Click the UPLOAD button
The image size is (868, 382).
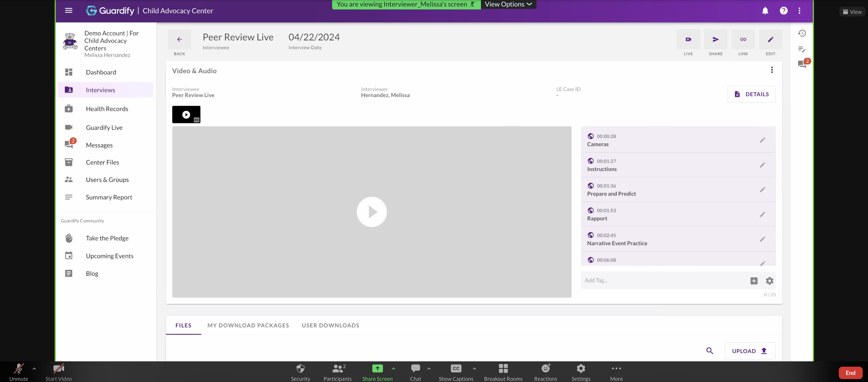[749, 351]
